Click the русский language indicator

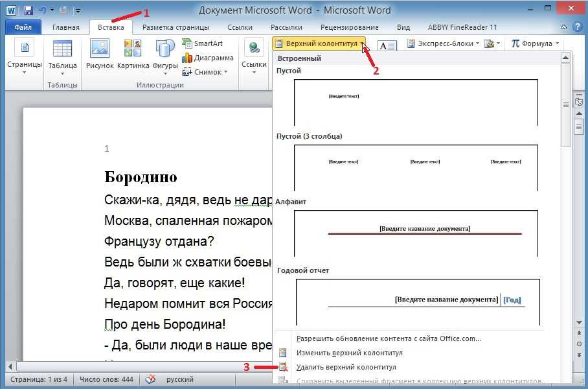(180, 379)
